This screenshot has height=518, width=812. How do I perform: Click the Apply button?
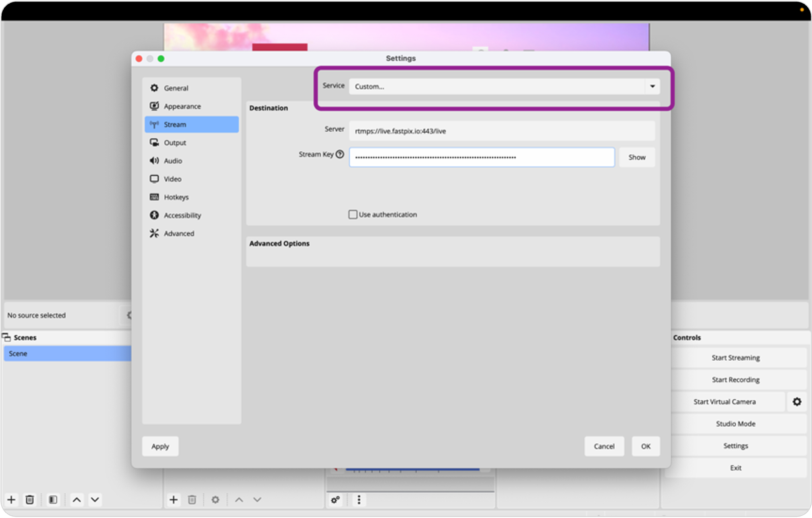(x=160, y=446)
